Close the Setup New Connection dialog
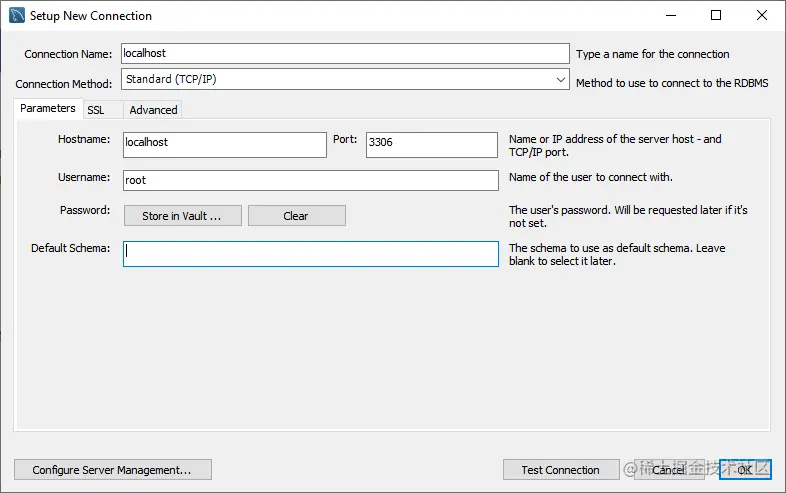 [761, 16]
